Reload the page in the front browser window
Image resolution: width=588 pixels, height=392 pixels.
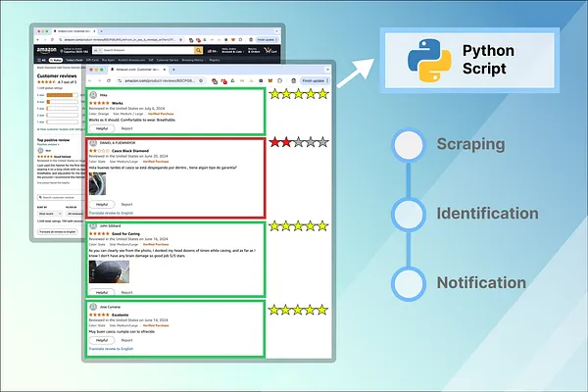coord(109,81)
